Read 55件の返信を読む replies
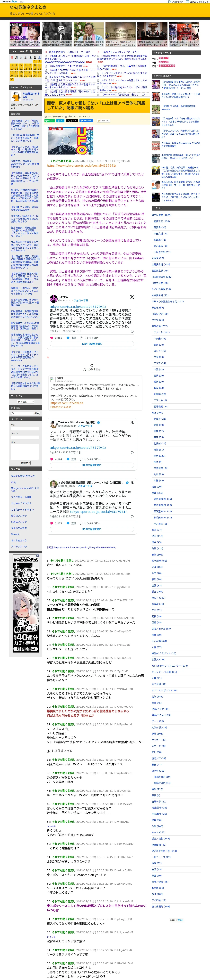The image size is (210, 980). tap(92, 529)
